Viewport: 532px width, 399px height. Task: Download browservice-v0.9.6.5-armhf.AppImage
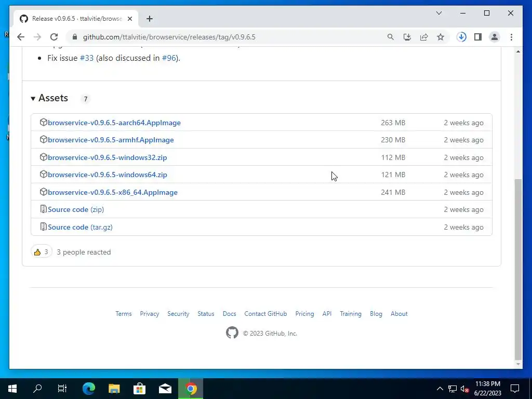(111, 140)
